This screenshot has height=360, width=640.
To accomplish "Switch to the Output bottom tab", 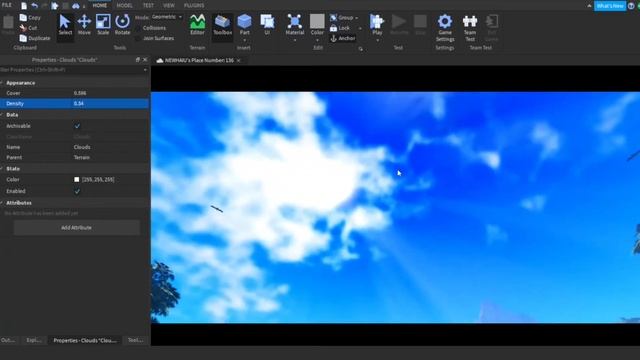I will click(x=8, y=340).
